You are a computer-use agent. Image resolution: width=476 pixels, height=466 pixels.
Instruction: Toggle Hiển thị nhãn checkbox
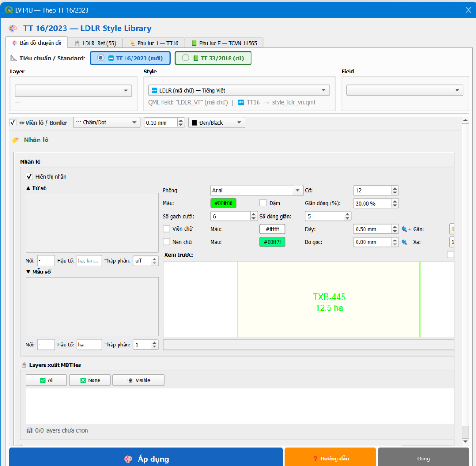(x=29, y=177)
